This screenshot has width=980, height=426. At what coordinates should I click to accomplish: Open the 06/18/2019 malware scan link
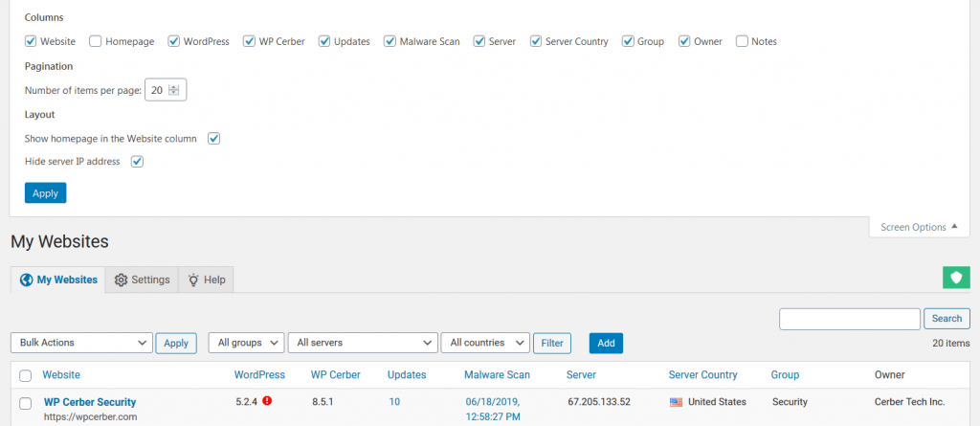click(x=493, y=409)
